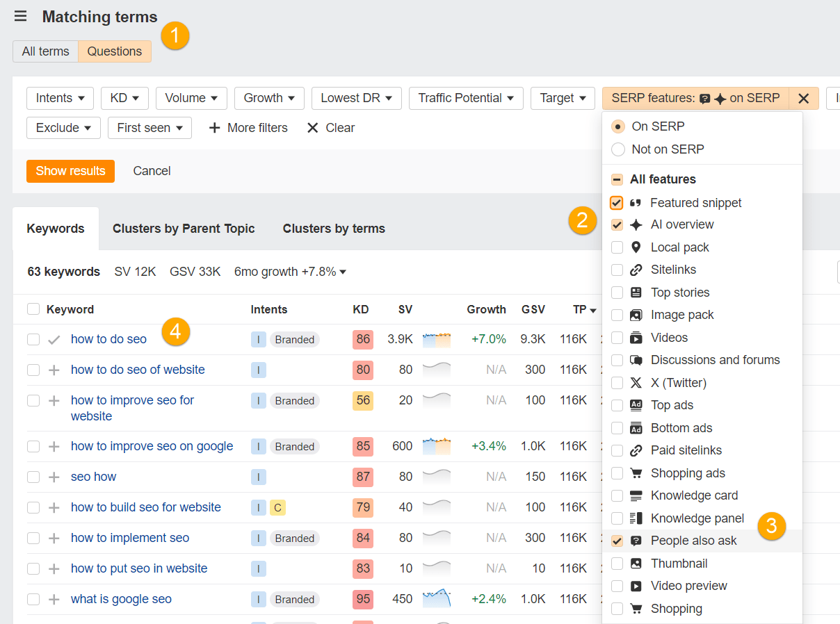Open the Volume filter dropdown

(x=191, y=98)
